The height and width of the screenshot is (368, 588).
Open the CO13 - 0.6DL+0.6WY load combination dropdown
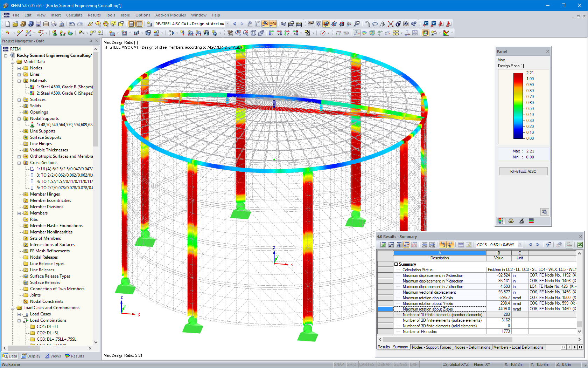[x=520, y=245]
